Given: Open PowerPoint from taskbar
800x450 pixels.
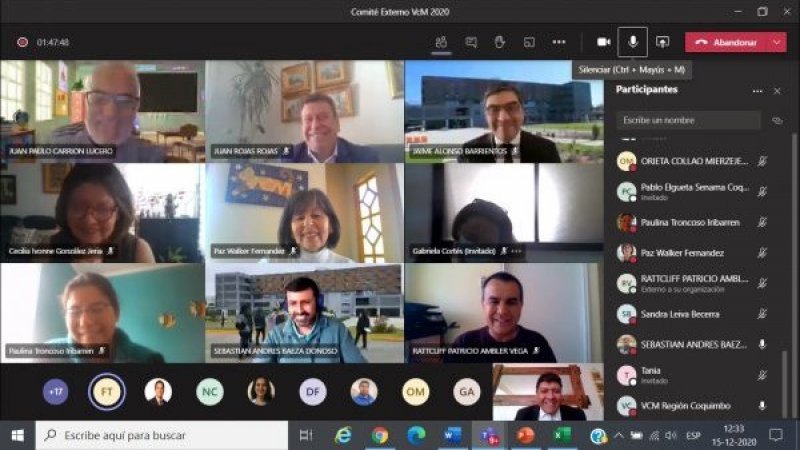Looking at the screenshot, I should pyautogui.click(x=526, y=435).
